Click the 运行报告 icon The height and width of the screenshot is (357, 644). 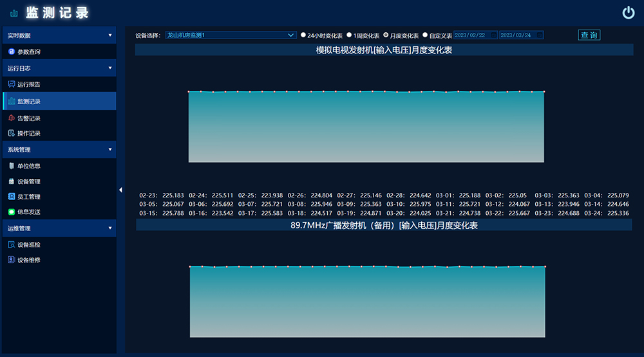[x=12, y=84]
